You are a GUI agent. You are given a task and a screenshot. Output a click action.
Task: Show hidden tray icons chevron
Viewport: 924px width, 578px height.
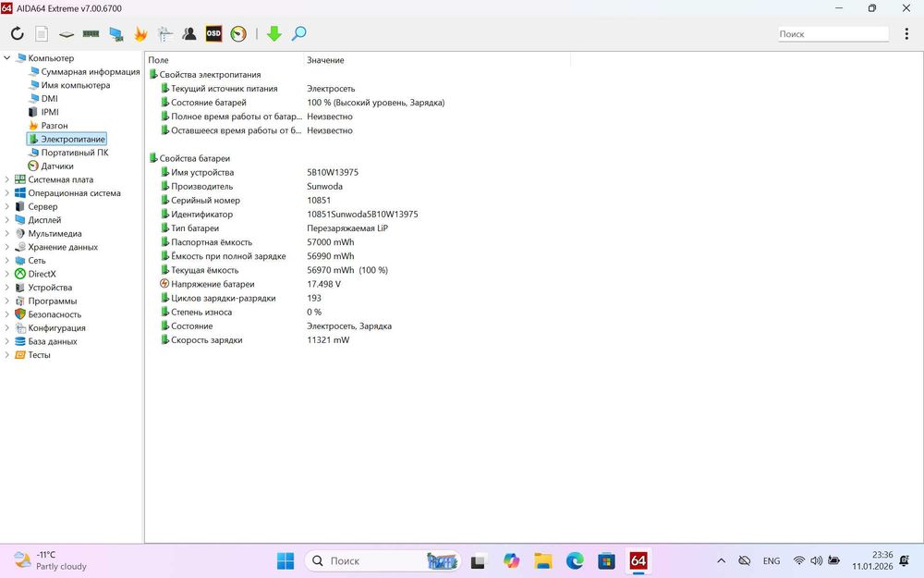tap(722, 561)
